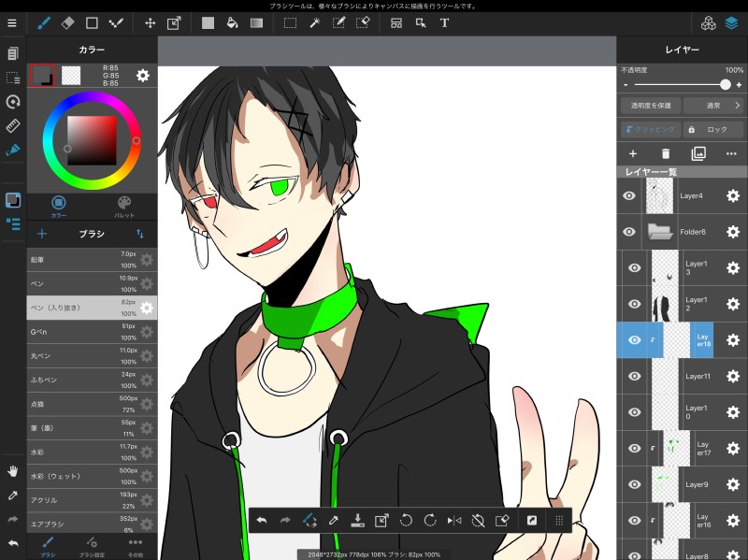Click the ruler tool in left sidebar
This screenshot has width=748, height=560.
click(x=13, y=125)
